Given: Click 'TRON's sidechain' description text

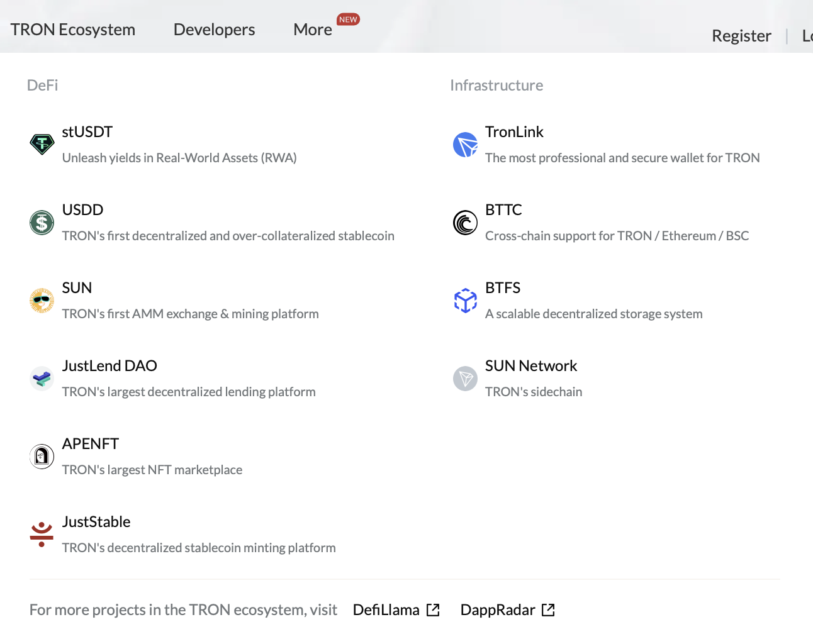Looking at the screenshot, I should tap(534, 392).
